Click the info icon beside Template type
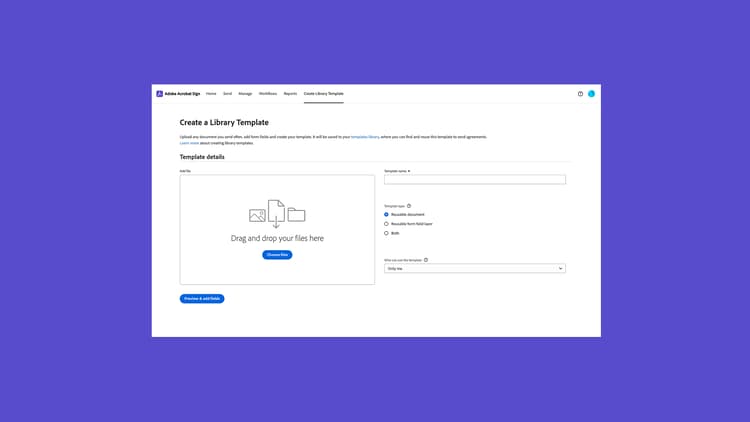The image size is (750, 422). (x=409, y=206)
